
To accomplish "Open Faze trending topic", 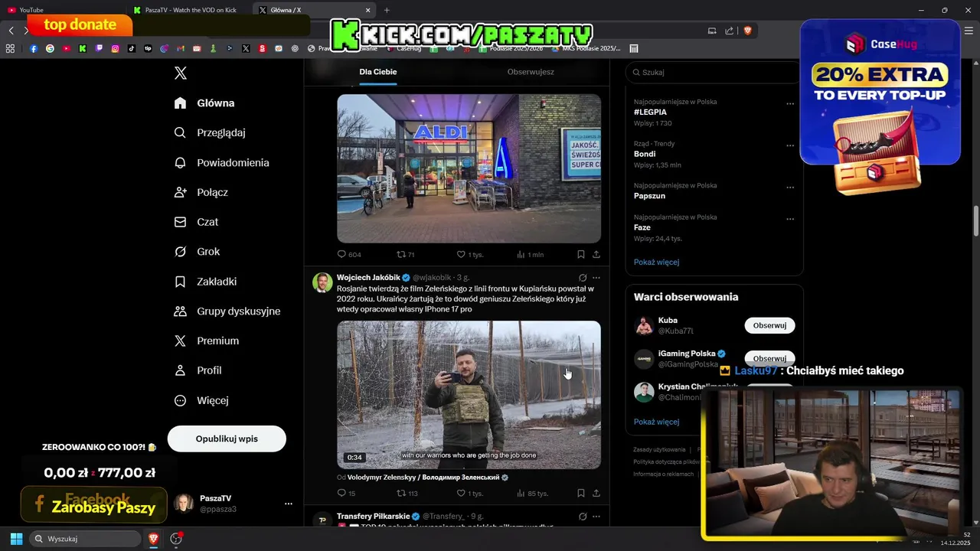I will [642, 227].
